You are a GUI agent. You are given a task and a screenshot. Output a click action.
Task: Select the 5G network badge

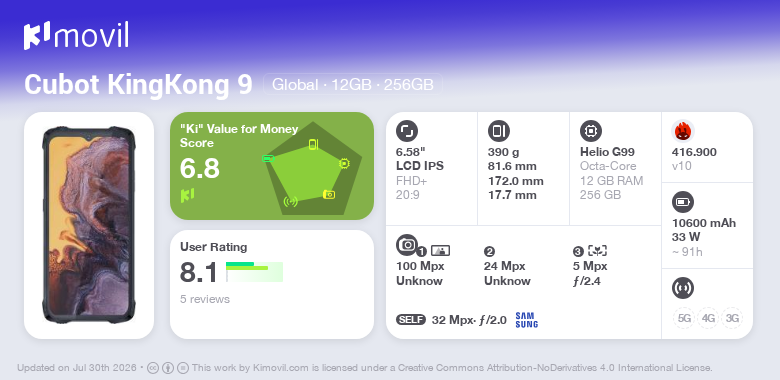[x=684, y=318]
